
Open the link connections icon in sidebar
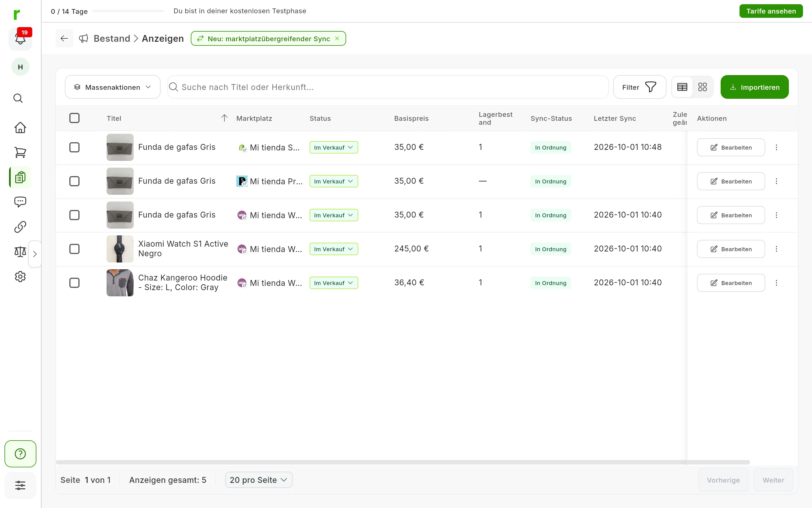point(20,227)
